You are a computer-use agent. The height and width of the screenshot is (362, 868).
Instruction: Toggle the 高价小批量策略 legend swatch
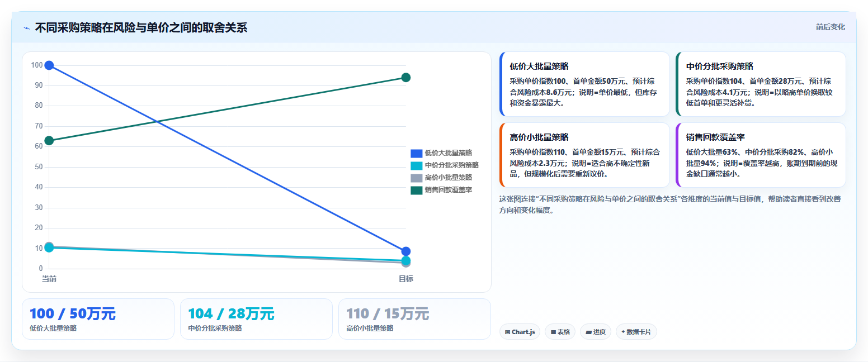416,178
